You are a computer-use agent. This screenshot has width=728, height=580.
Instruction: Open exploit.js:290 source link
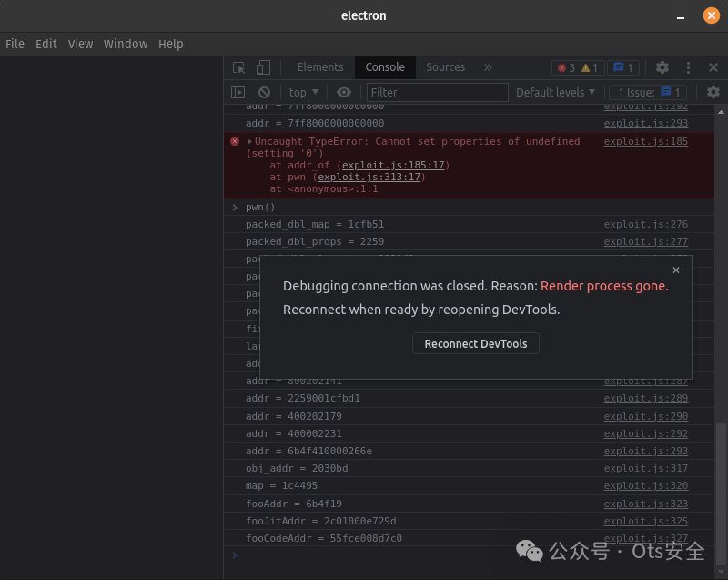[x=646, y=416]
